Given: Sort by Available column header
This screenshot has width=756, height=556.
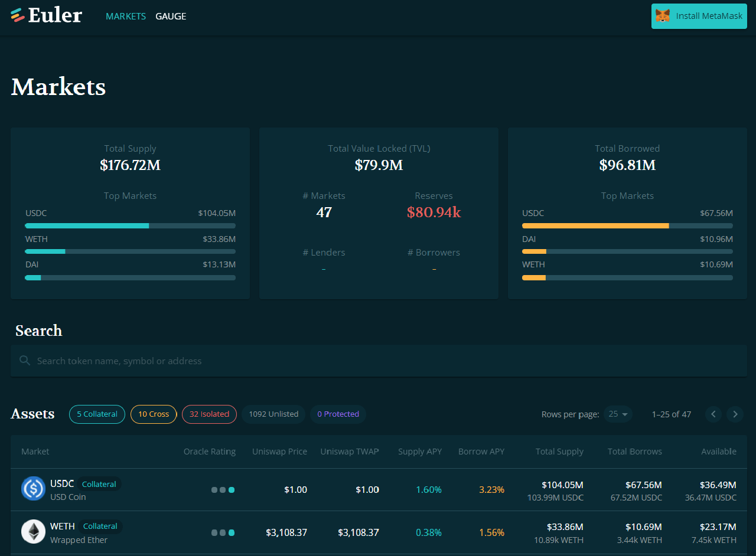Looking at the screenshot, I should coord(719,452).
